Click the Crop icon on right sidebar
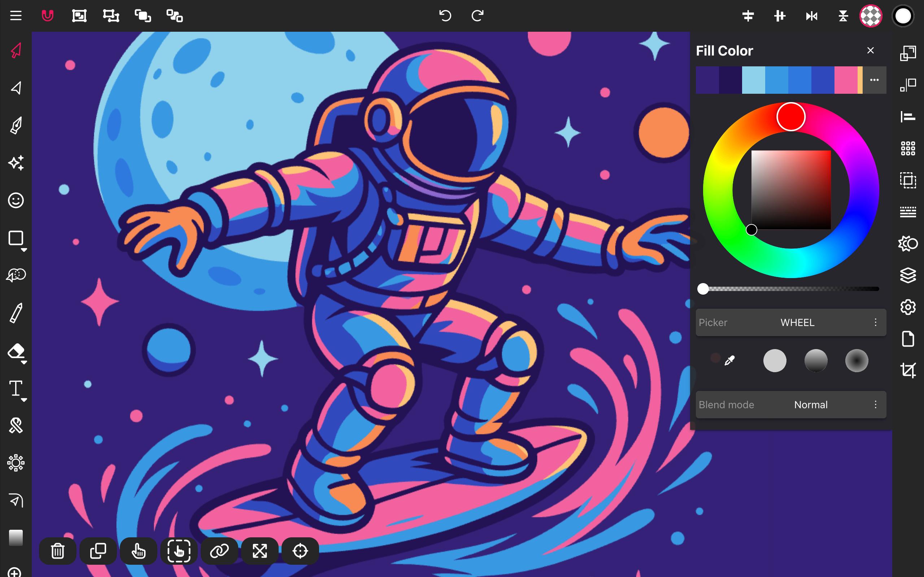Image resolution: width=924 pixels, height=577 pixels. 908,370
